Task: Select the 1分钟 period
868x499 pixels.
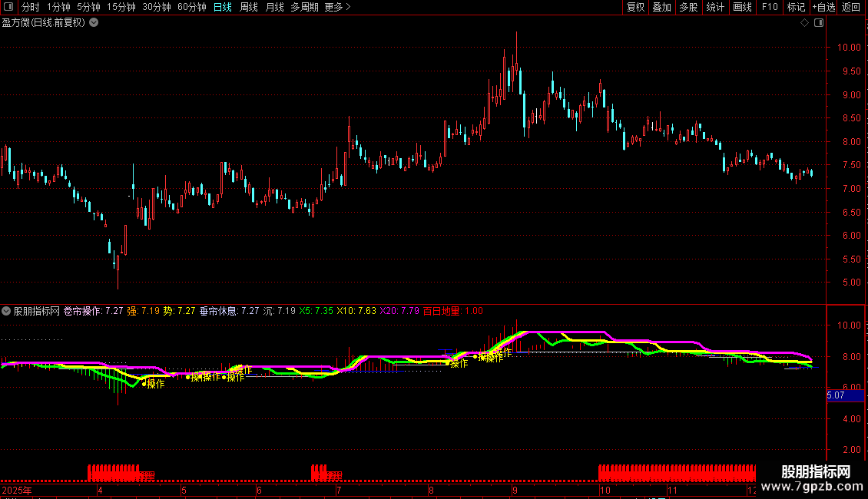Action: (58, 7)
